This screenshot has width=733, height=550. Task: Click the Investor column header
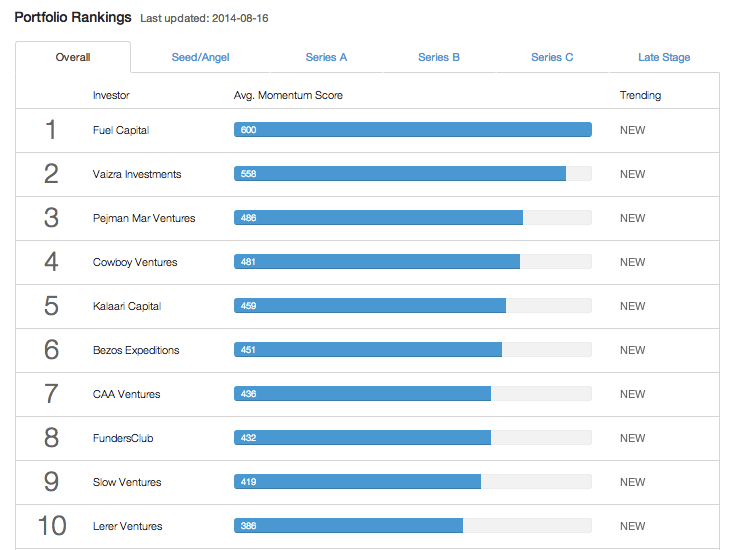pyautogui.click(x=111, y=95)
